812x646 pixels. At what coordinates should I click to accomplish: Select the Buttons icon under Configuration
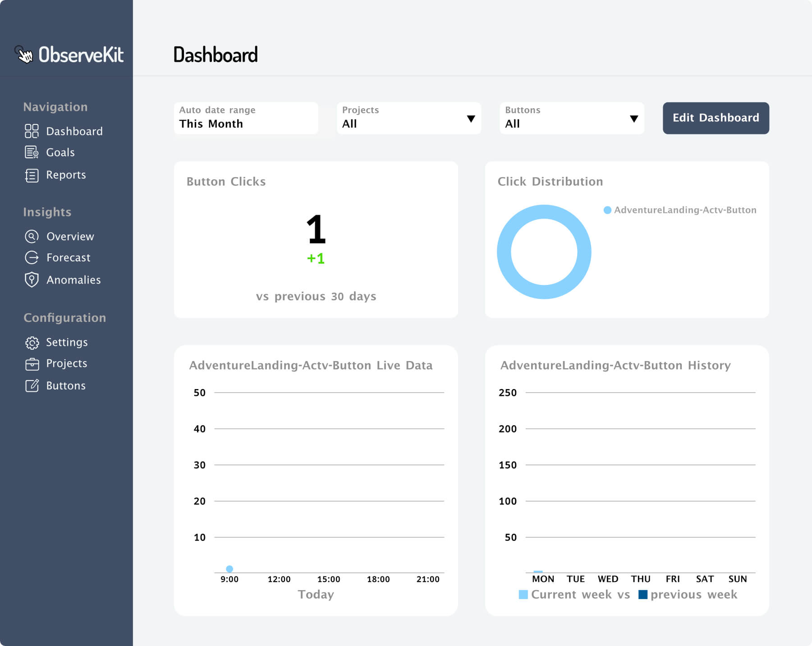point(32,386)
